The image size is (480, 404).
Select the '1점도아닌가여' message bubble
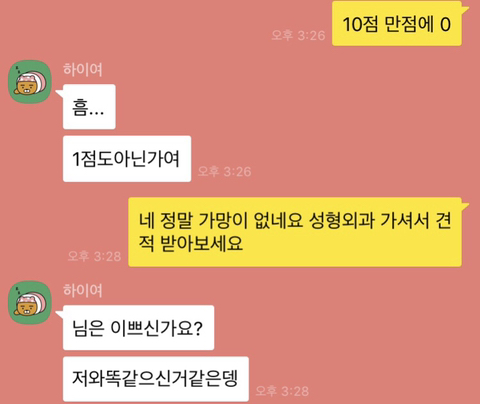click(x=127, y=159)
